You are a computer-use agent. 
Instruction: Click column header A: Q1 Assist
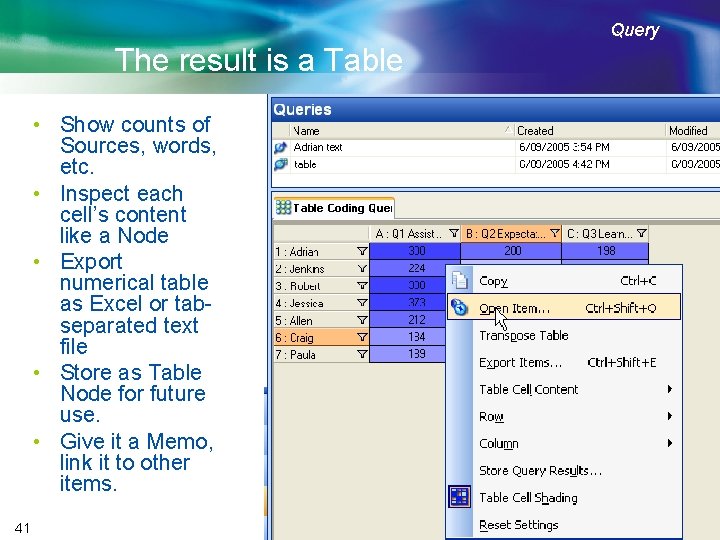[415, 234]
